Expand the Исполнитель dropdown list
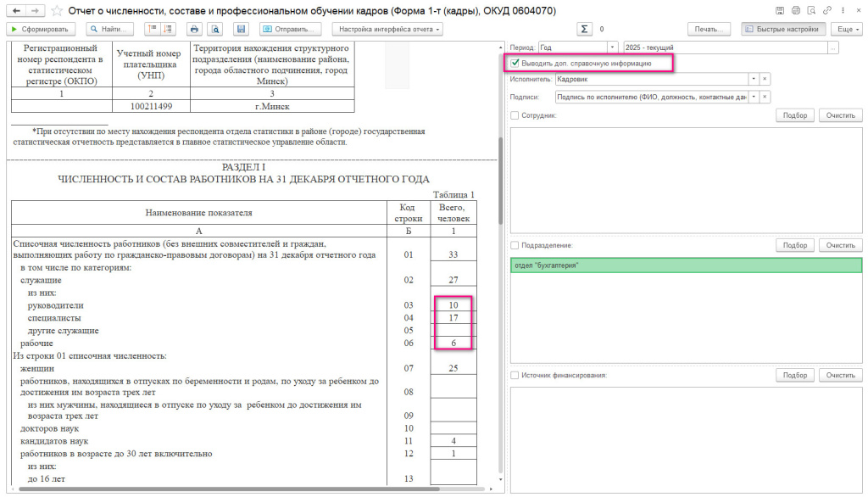The height and width of the screenshot is (497, 868). click(x=753, y=79)
